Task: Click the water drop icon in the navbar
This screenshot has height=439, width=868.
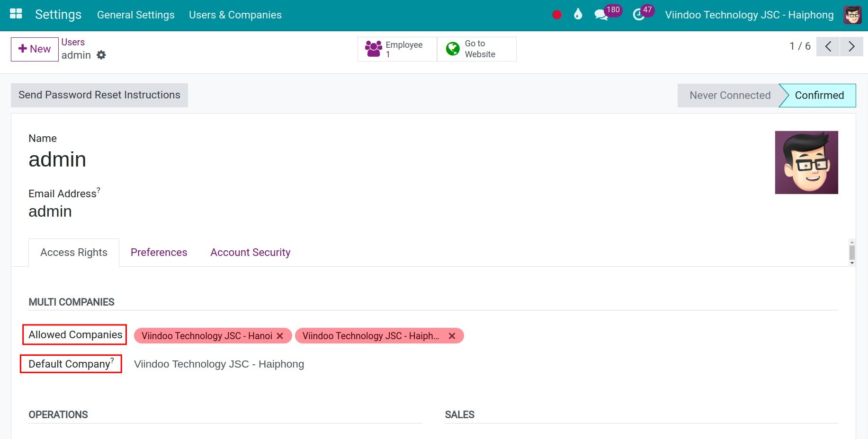Action: coord(578,14)
